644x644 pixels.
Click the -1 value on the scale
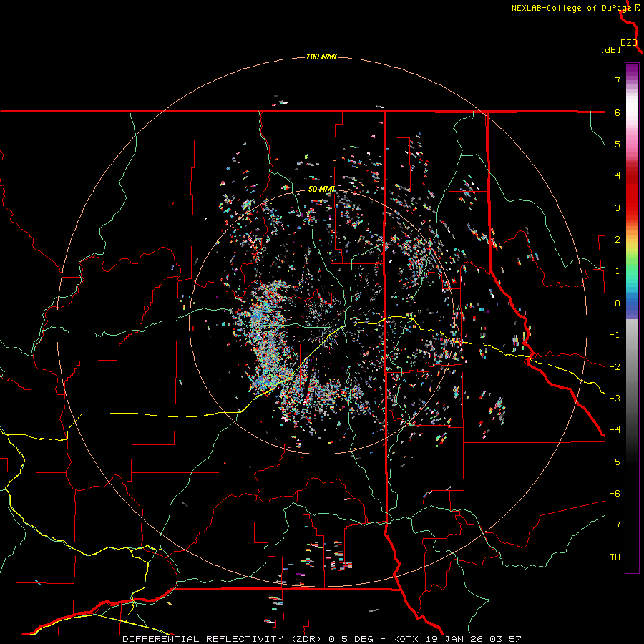[x=615, y=335]
